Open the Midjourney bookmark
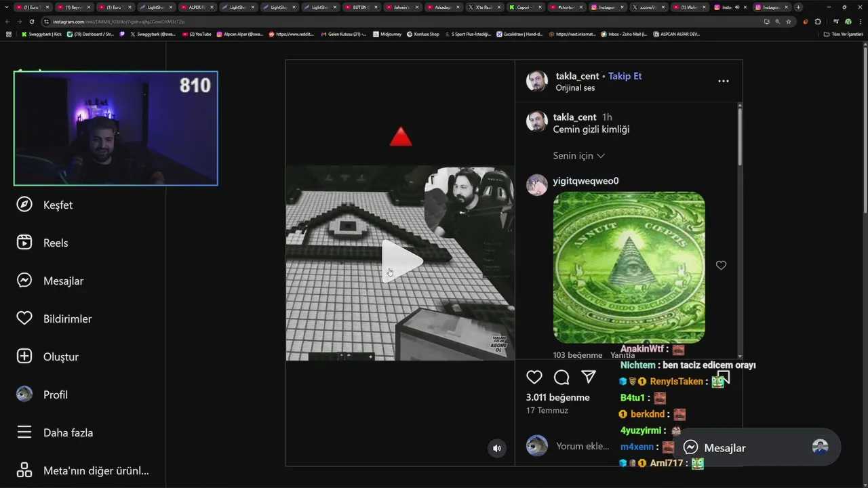 (387, 34)
